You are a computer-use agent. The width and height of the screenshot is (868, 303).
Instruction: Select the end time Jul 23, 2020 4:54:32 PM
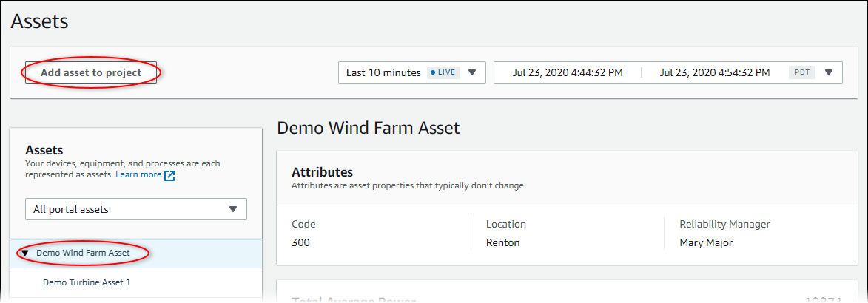pyautogui.click(x=714, y=72)
